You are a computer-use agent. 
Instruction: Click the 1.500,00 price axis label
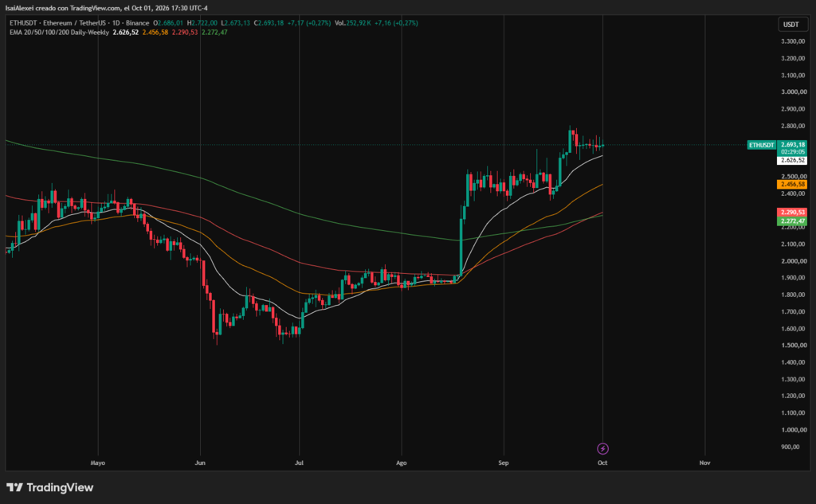point(793,345)
